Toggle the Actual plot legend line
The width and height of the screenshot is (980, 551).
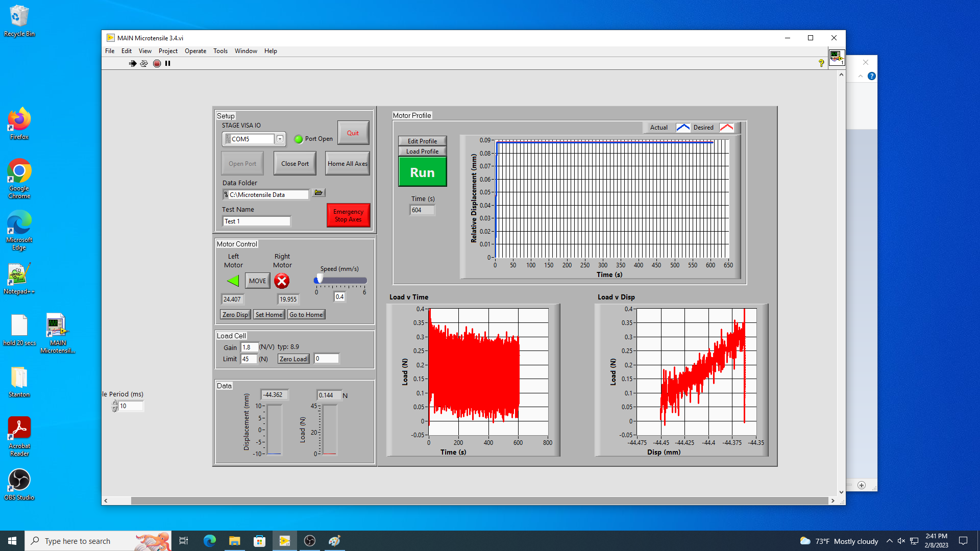click(683, 128)
